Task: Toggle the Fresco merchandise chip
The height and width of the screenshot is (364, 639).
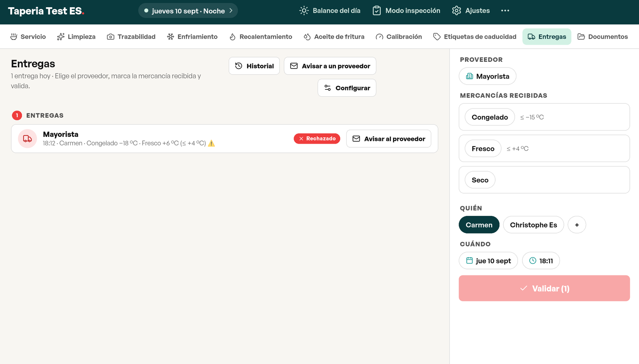Action: (483, 148)
